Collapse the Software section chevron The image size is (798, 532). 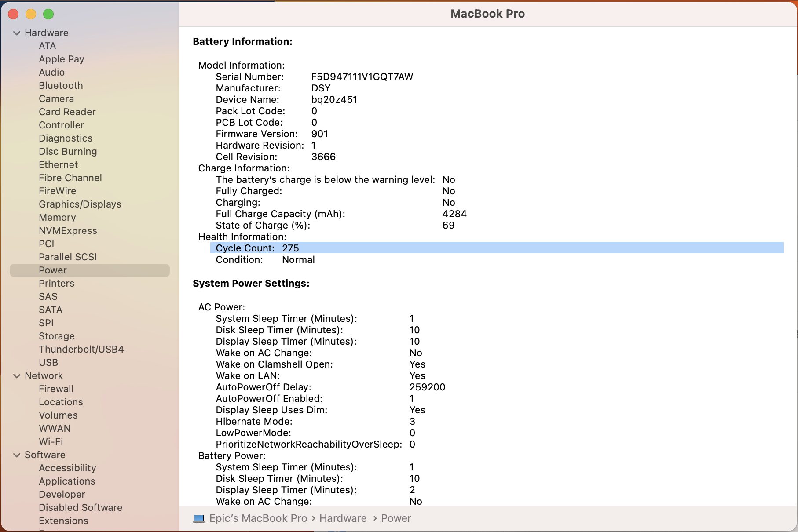click(x=17, y=455)
